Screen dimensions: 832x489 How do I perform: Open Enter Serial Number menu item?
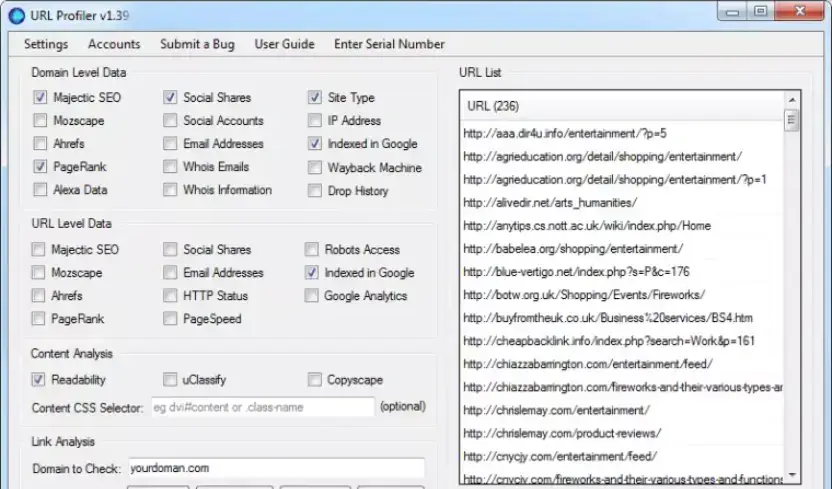click(x=389, y=44)
